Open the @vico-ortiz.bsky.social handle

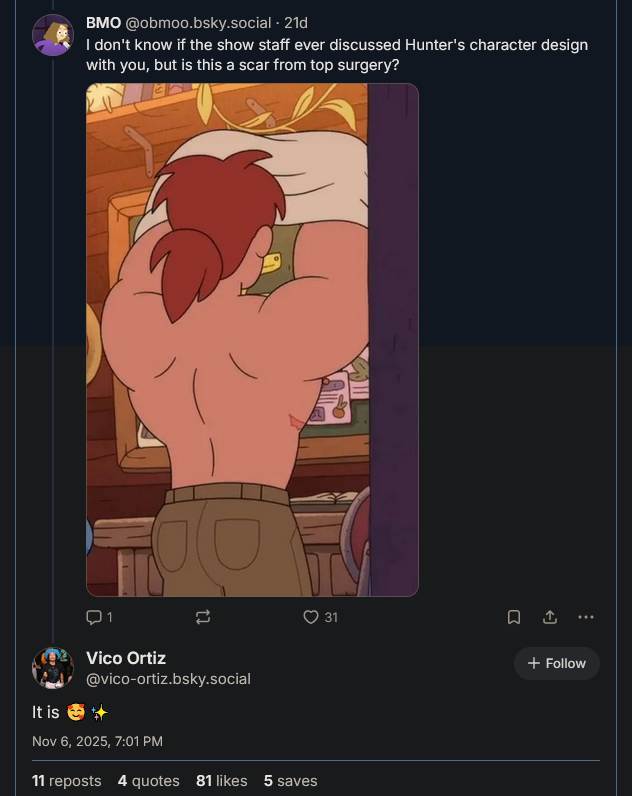coord(168,679)
